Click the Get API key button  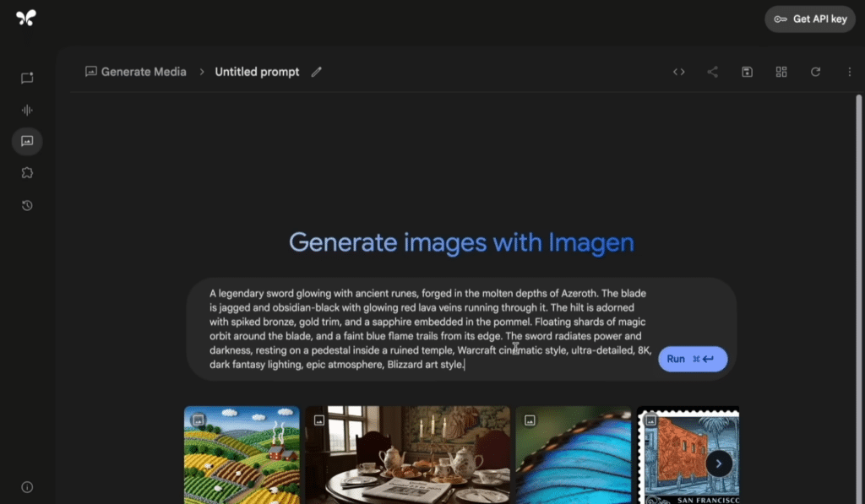810,19
